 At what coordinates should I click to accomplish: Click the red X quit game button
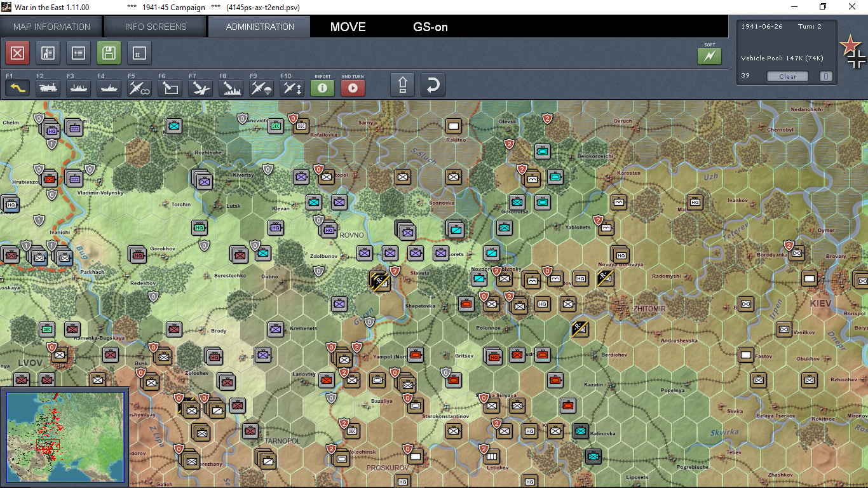(17, 53)
